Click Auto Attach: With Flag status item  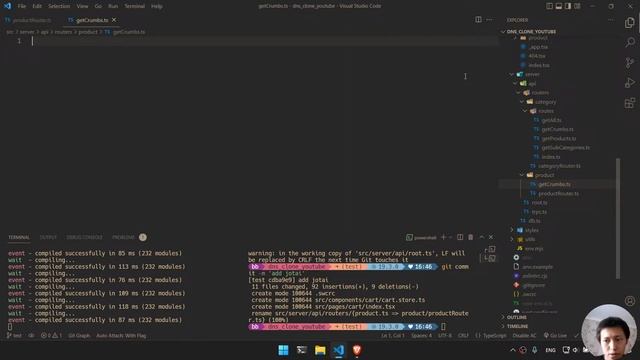[x=121, y=336]
